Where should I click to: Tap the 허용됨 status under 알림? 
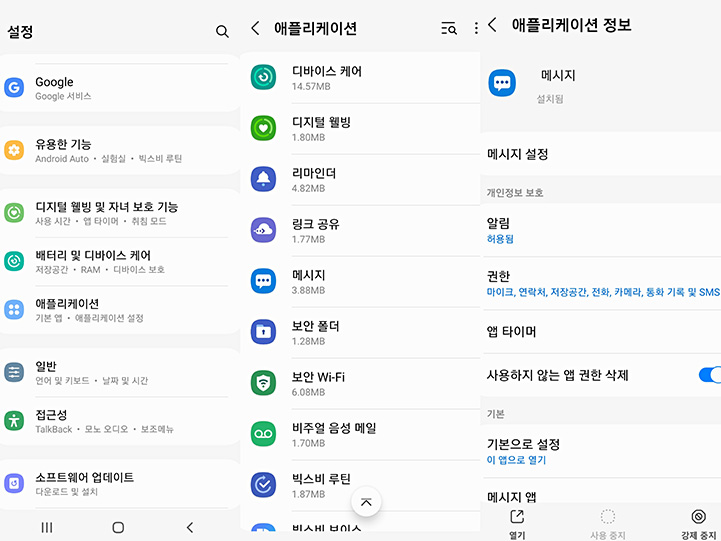pyautogui.click(x=500, y=239)
